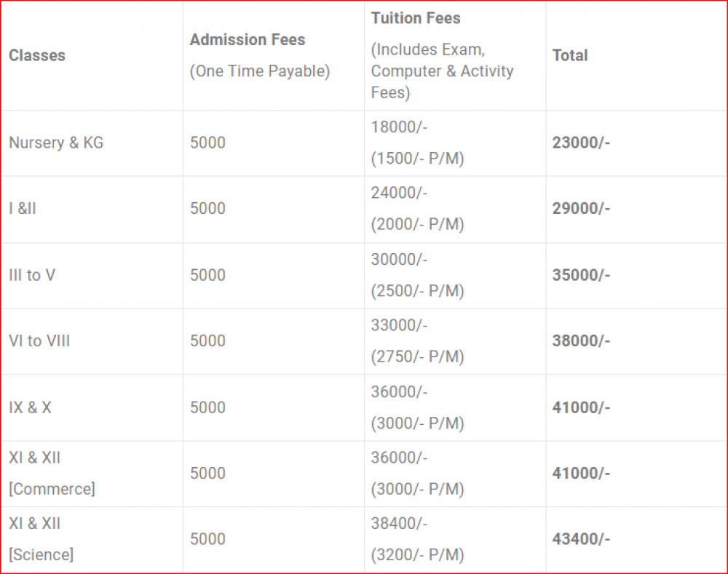Click the 38000/- total amount
The image size is (728, 574).
[581, 340]
